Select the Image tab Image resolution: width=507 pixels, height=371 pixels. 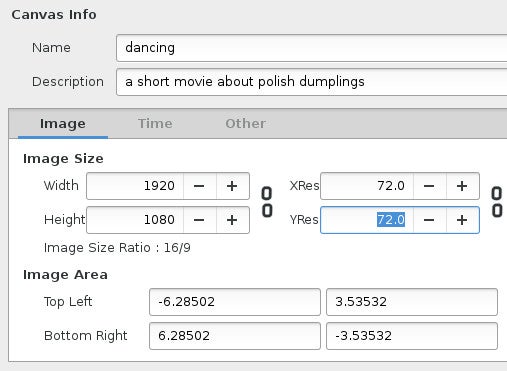pyautogui.click(x=63, y=124)
